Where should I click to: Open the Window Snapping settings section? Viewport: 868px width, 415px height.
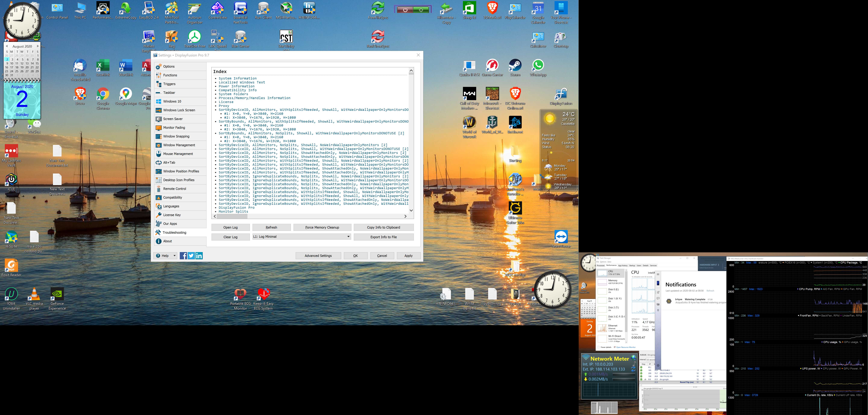176,136
